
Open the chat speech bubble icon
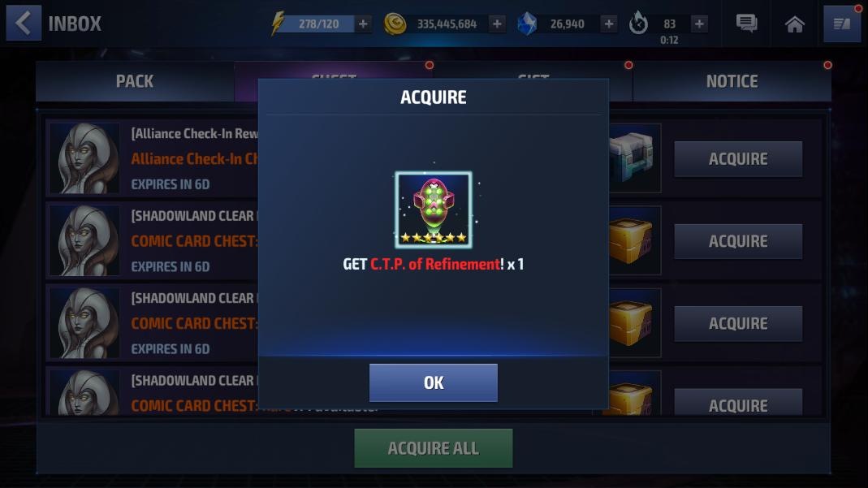(x=747, y=24)
